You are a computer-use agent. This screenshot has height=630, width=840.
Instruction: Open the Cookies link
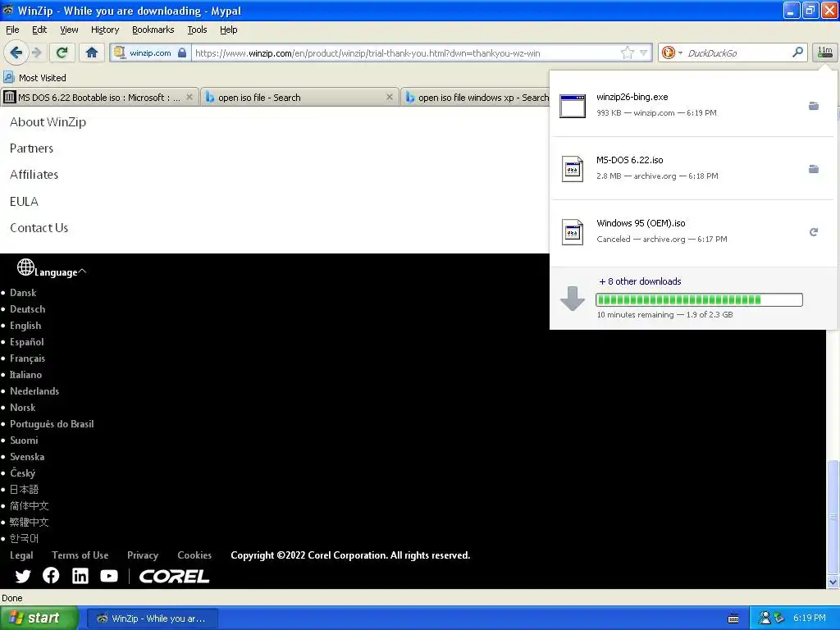[194, 555]
